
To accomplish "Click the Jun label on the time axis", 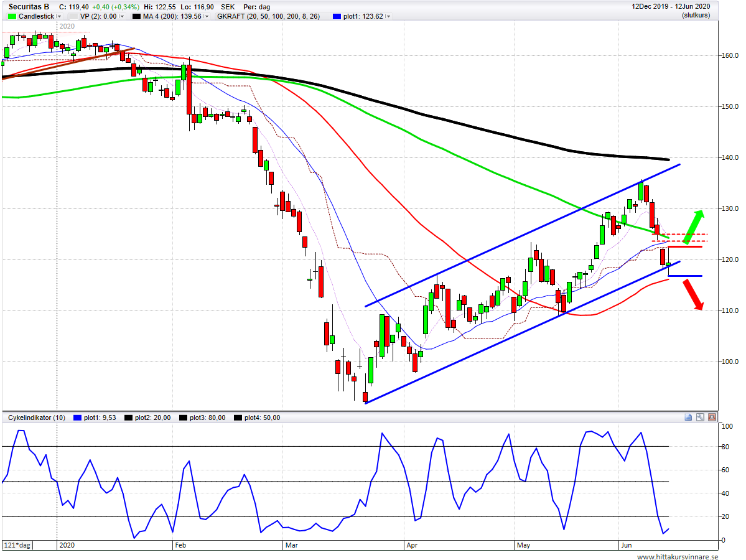I will tap(626, 545).
